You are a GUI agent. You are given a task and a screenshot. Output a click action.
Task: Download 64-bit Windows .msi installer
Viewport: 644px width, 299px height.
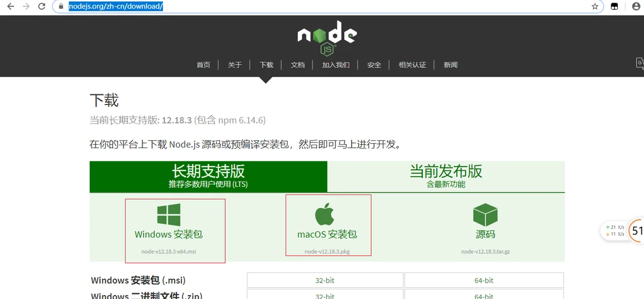coord(484,280)
